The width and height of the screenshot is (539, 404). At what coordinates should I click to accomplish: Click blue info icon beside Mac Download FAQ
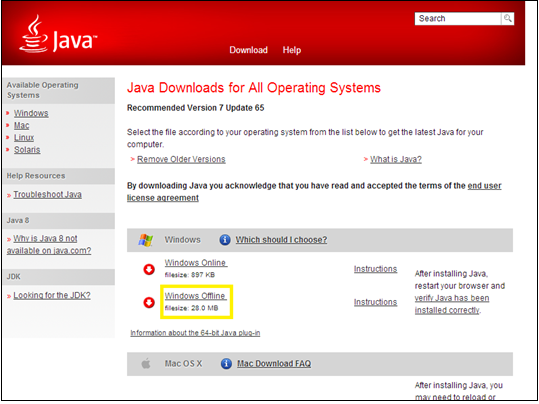coord(226,363)
